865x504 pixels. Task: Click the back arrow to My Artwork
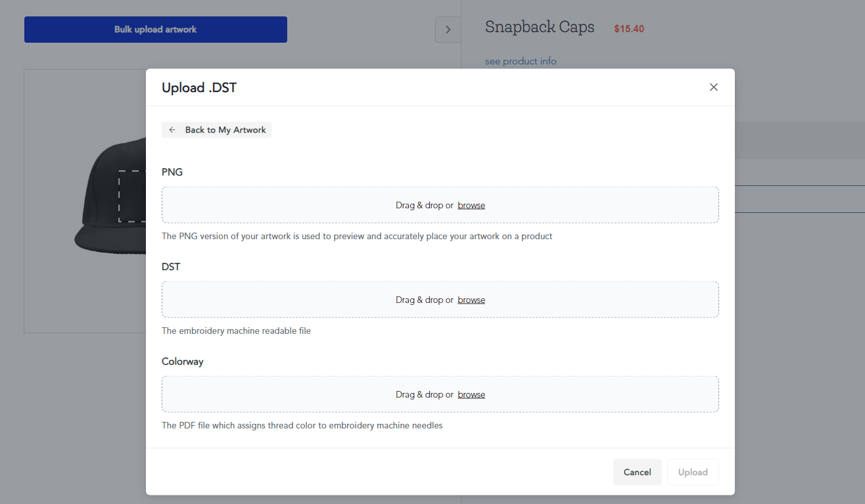point(172,130)
